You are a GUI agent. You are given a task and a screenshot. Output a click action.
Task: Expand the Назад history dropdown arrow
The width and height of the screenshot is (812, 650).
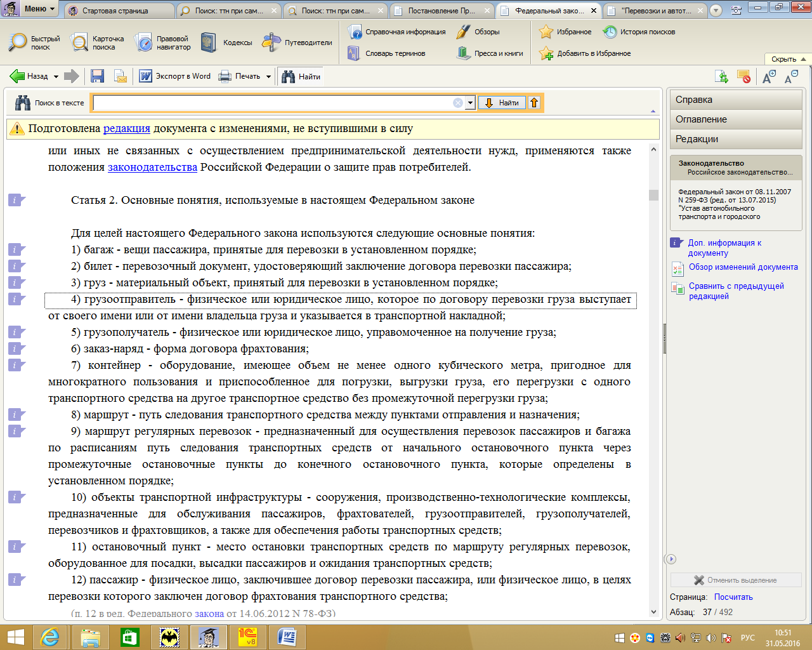(x=56, y=77)
